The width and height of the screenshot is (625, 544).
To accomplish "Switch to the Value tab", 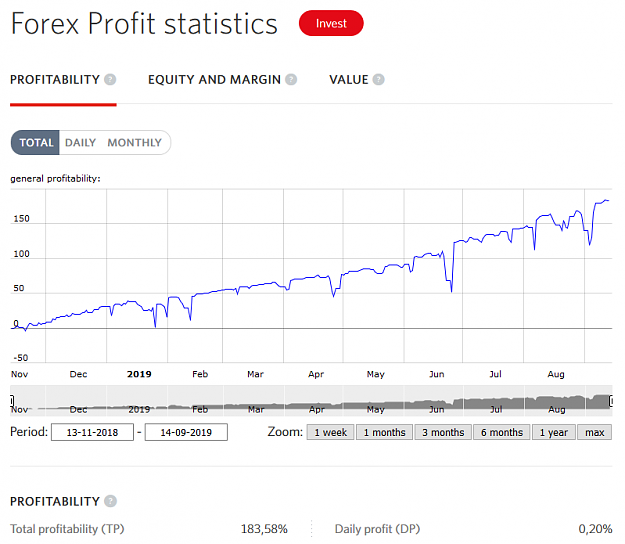I will point(348,80).
